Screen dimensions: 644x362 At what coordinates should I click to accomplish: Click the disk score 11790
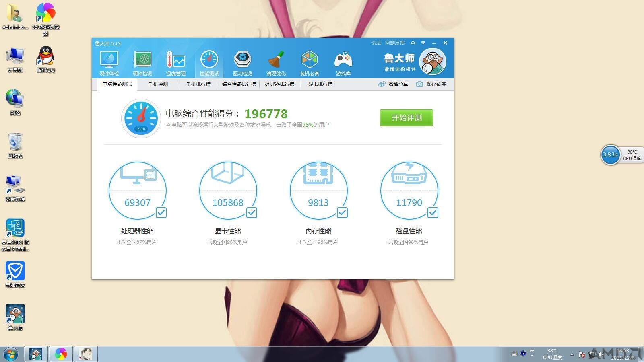409,203
